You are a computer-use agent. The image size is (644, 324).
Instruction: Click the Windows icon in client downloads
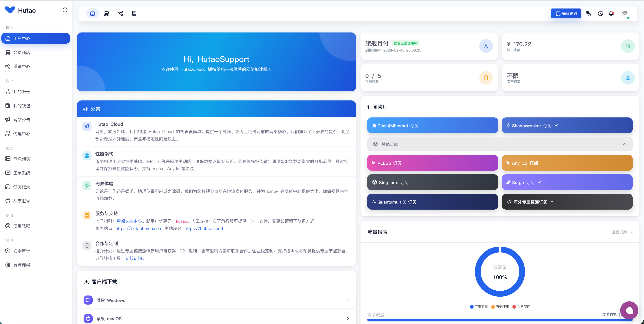pyautogui.click(x=88, y=300)
